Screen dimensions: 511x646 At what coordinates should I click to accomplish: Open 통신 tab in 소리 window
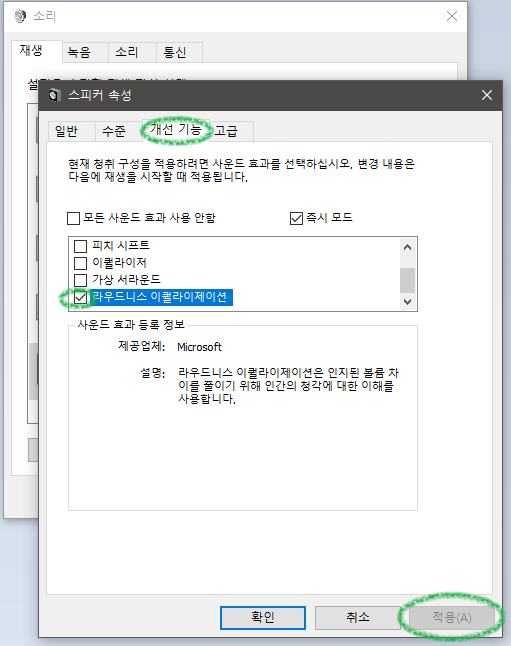(179, 52)
